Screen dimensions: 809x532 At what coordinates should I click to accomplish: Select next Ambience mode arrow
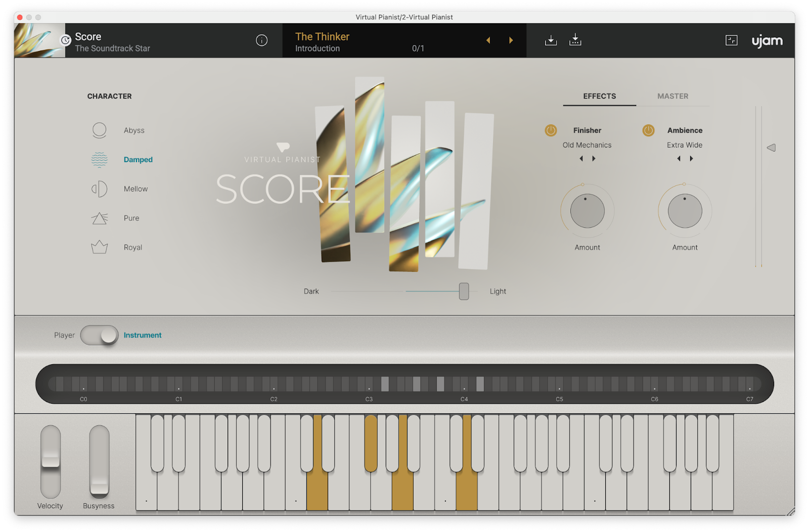point(691,159)
